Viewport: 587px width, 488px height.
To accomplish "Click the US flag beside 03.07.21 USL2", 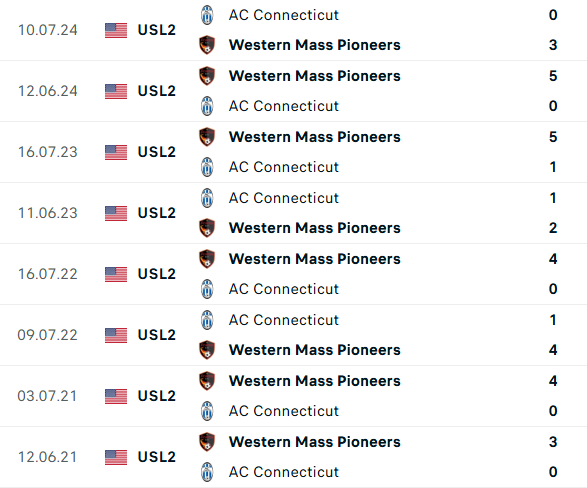I will [x=116, y=396].
